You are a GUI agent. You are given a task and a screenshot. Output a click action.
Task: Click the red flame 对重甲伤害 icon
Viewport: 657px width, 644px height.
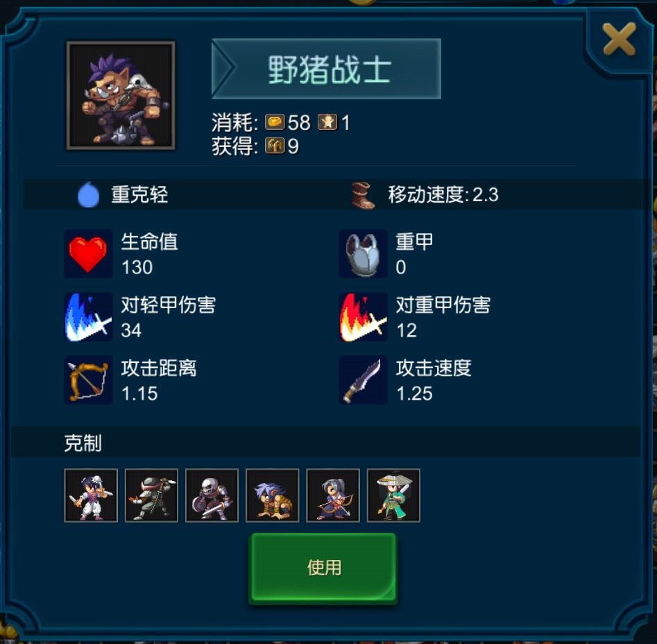(363, 317)
